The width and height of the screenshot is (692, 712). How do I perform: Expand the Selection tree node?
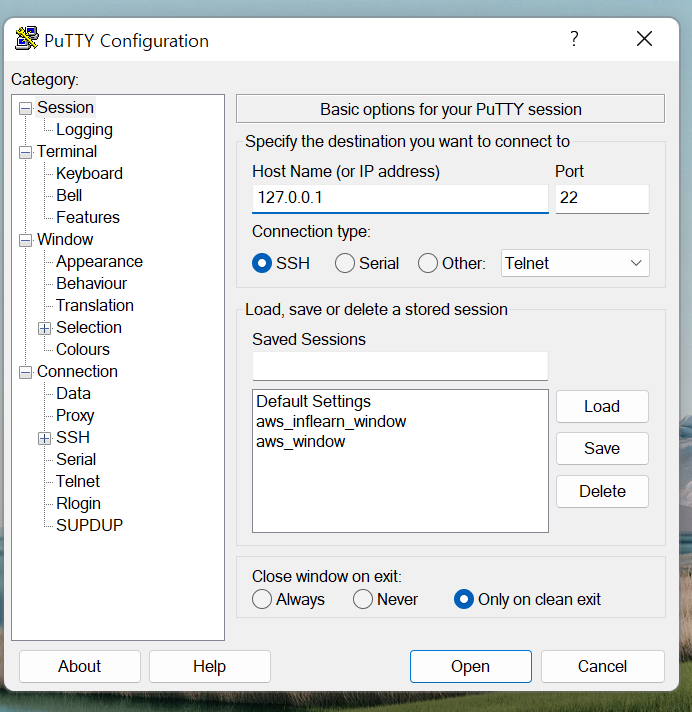(x=44, y=328)
